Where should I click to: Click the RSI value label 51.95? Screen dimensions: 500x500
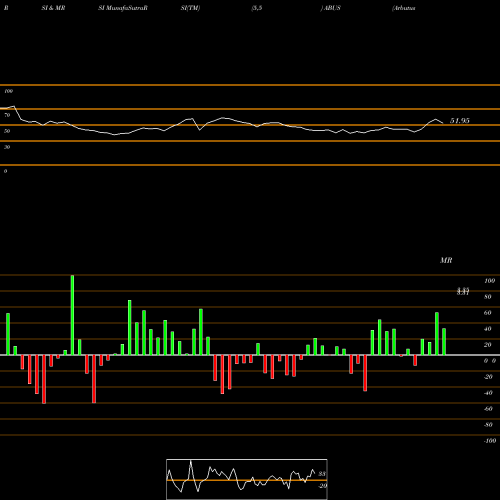tap(460, 121)
